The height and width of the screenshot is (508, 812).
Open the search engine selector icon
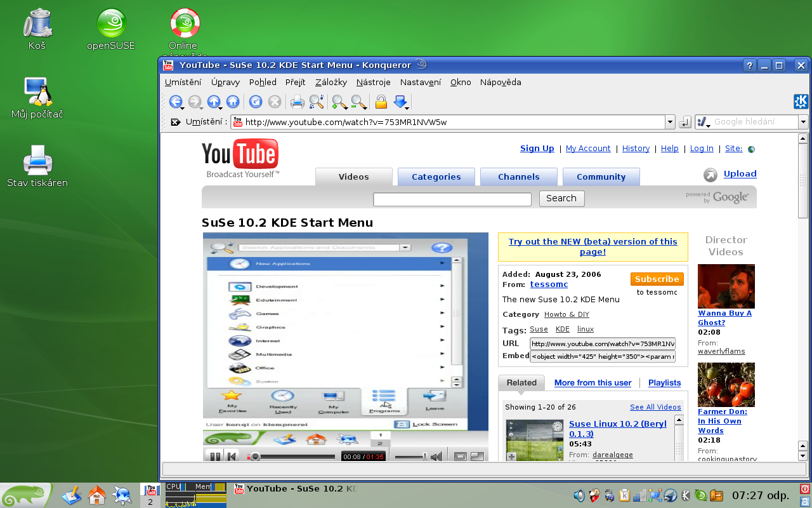coord(704,122)
